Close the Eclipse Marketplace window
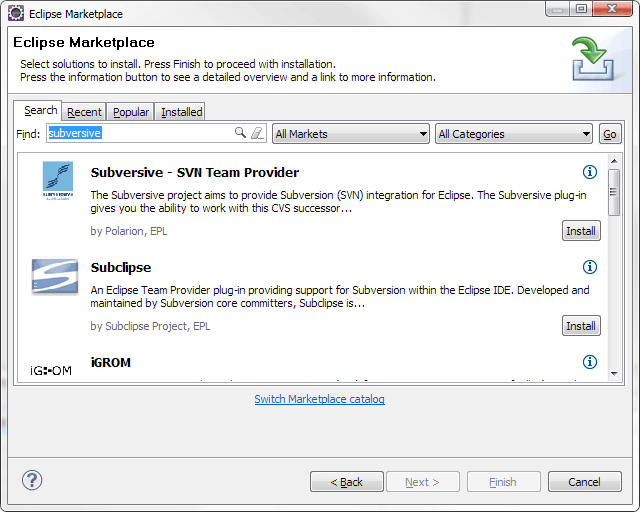 click(612, 9)
